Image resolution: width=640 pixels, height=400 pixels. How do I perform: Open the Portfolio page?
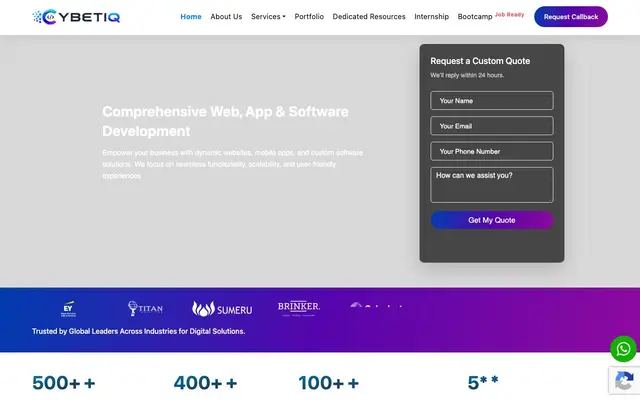pos(309,17)
